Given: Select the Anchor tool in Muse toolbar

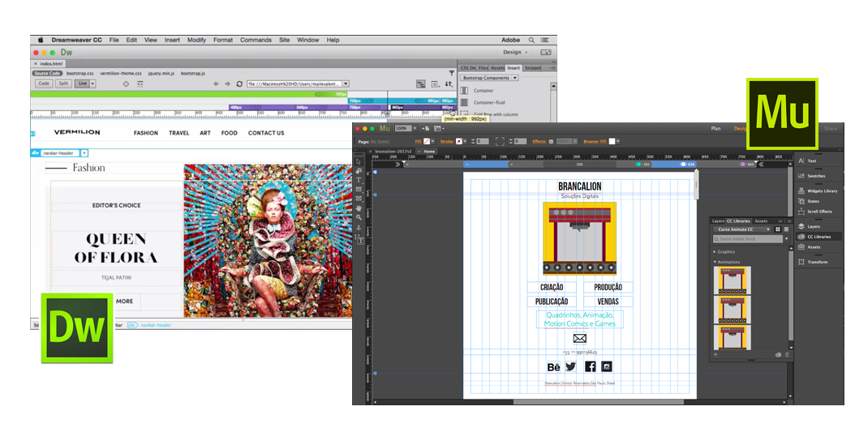Looking at the screenshot, I should (359, 227).
